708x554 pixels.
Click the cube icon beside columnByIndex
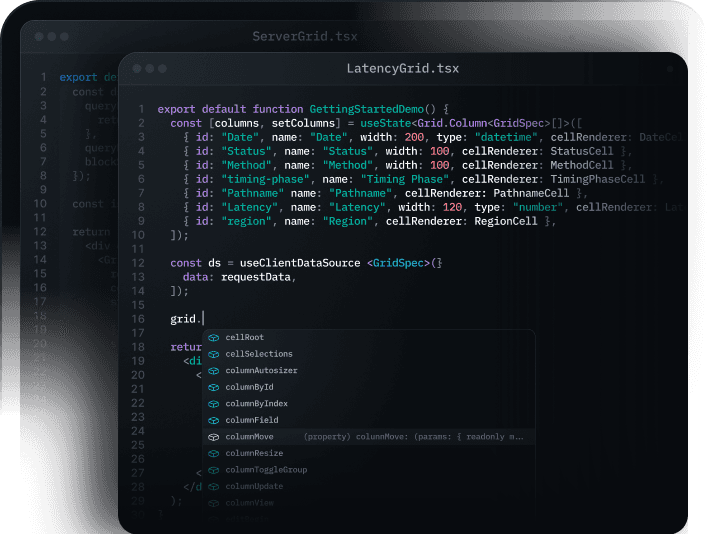pyautogui.click(x=214, y=404)
